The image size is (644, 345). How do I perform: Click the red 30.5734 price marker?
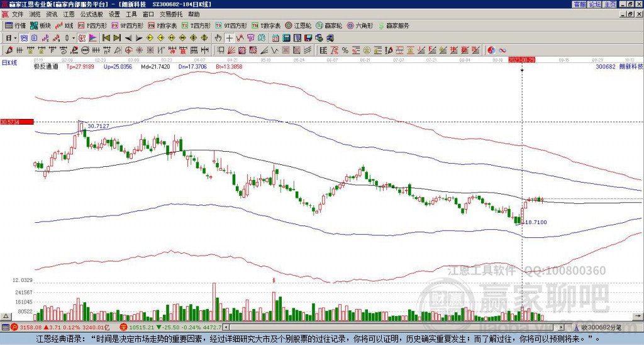17,122
